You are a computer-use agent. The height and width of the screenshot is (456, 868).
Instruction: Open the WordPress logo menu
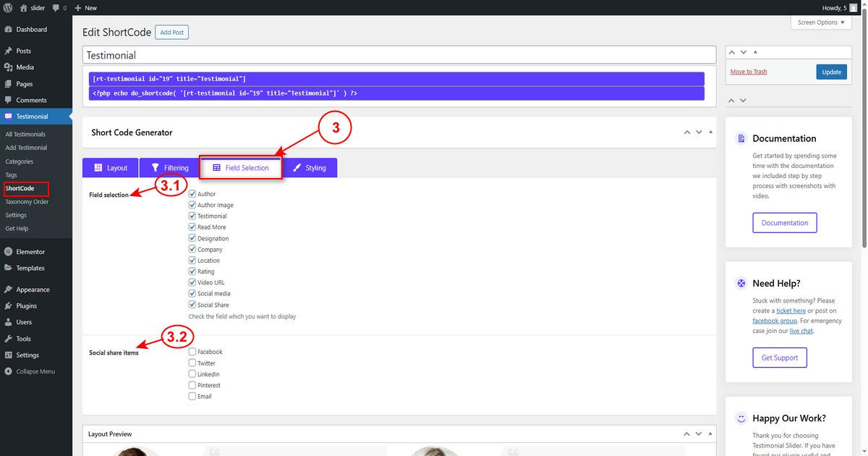[x=8, y=7]
